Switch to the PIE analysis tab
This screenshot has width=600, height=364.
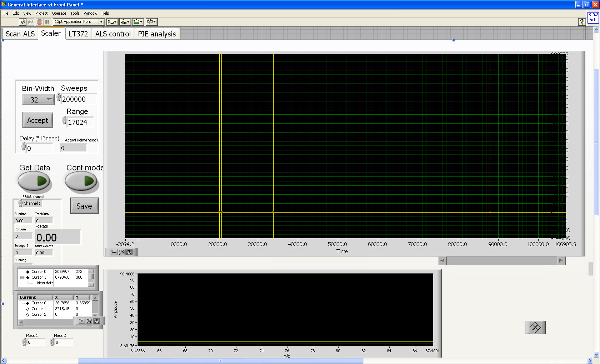157,34
